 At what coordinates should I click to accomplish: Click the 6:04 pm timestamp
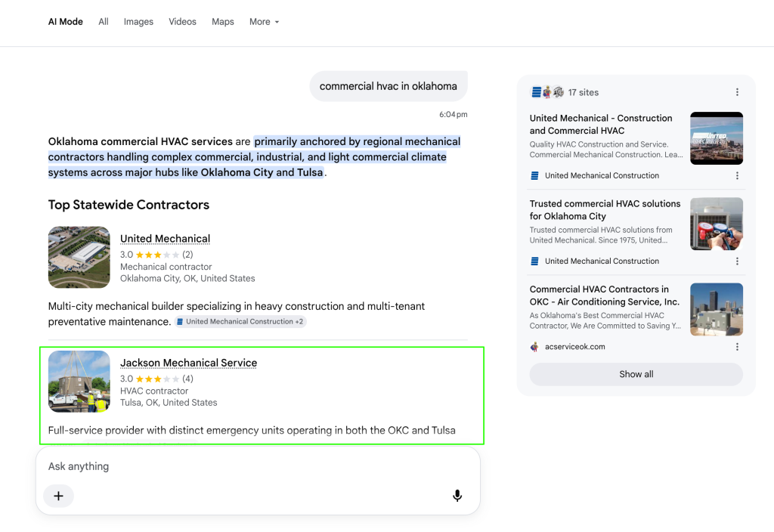click(454, 115)
